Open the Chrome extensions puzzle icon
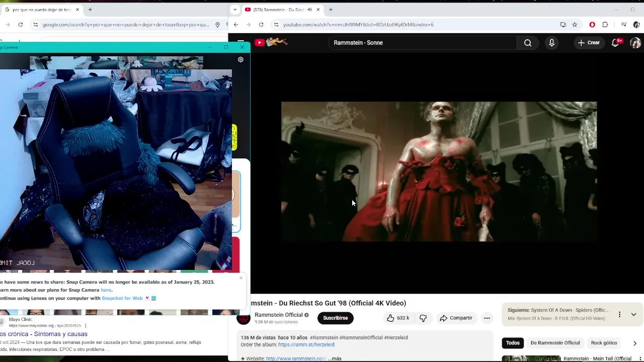The height and width of the screenshot is (362, 644). [605, 24]
